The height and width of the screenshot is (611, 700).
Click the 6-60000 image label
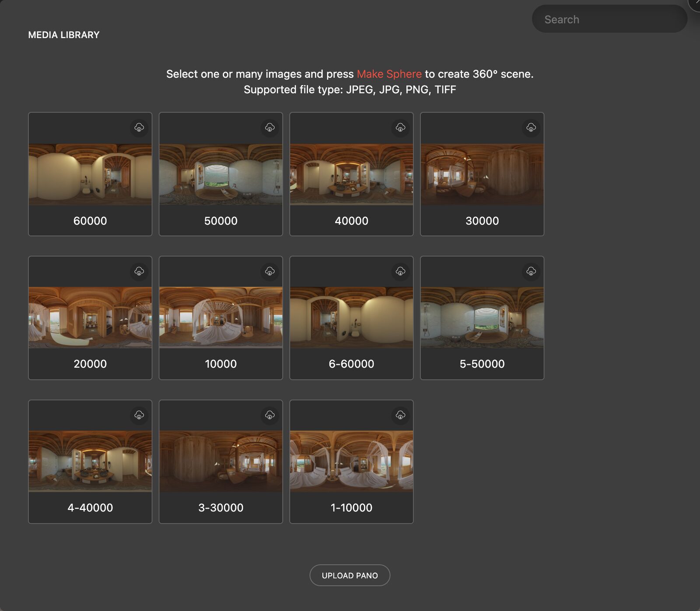[x=351, y=364]
